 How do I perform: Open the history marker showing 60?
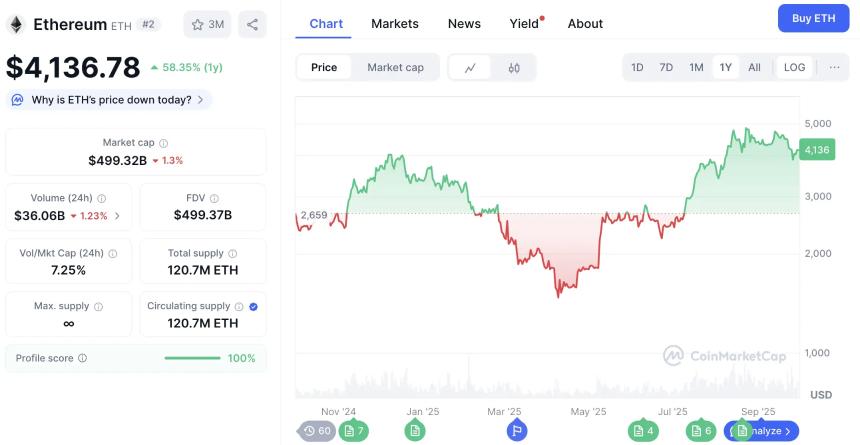tap(318, 431)
